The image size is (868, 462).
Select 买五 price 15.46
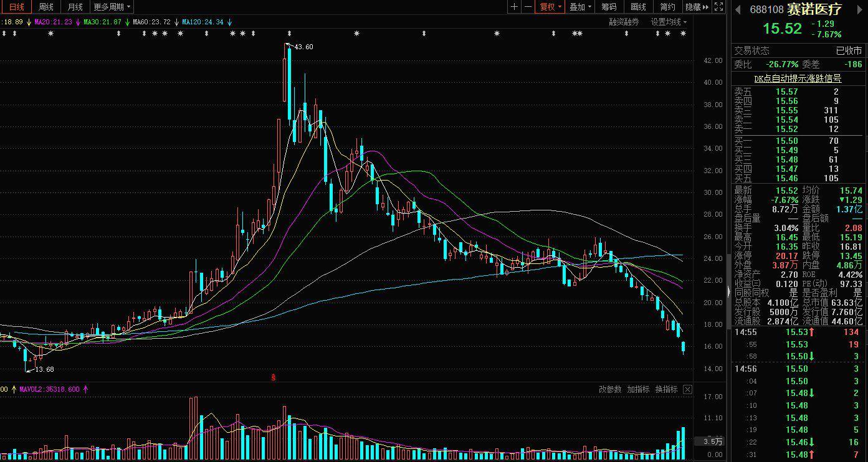786,178
